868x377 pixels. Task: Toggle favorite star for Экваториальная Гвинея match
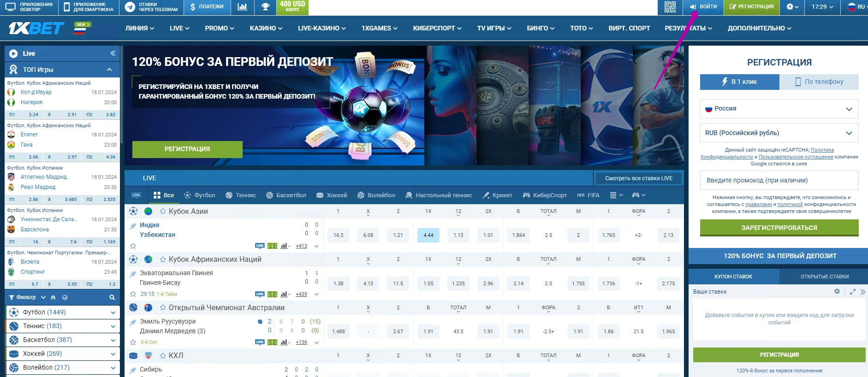(133, 294)
